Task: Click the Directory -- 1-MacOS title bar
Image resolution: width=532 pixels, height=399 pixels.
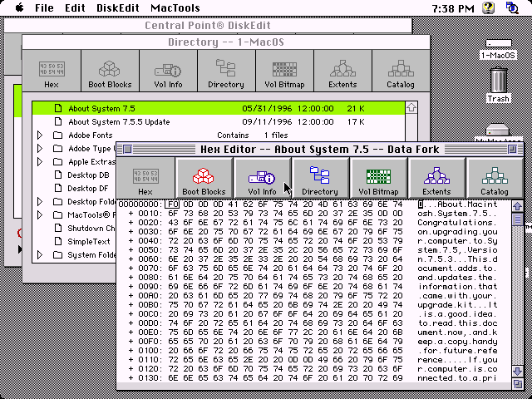Action: coord(226,42)
